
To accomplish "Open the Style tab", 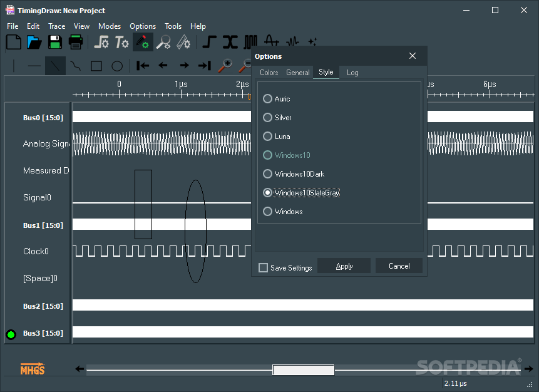I will pyautogui.click(x=326, y=72).
